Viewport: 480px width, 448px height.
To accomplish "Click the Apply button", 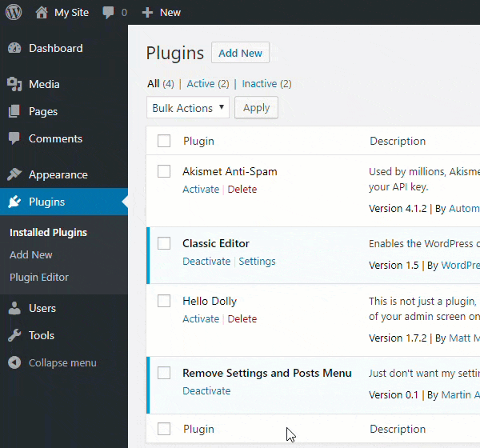I will 256,107.
